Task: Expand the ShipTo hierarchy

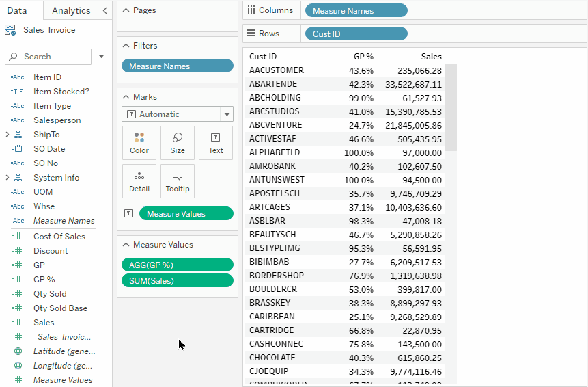Action: click(8, 135)
